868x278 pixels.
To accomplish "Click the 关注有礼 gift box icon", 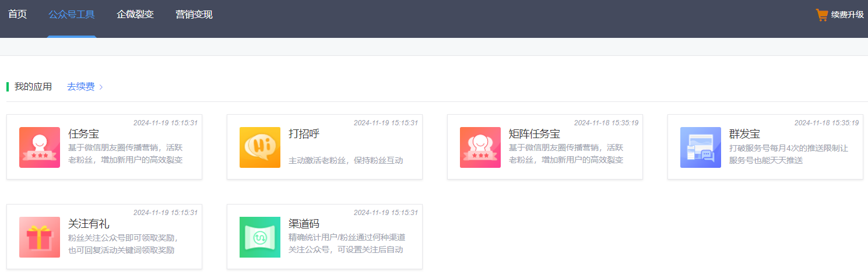I will [40, 237].
